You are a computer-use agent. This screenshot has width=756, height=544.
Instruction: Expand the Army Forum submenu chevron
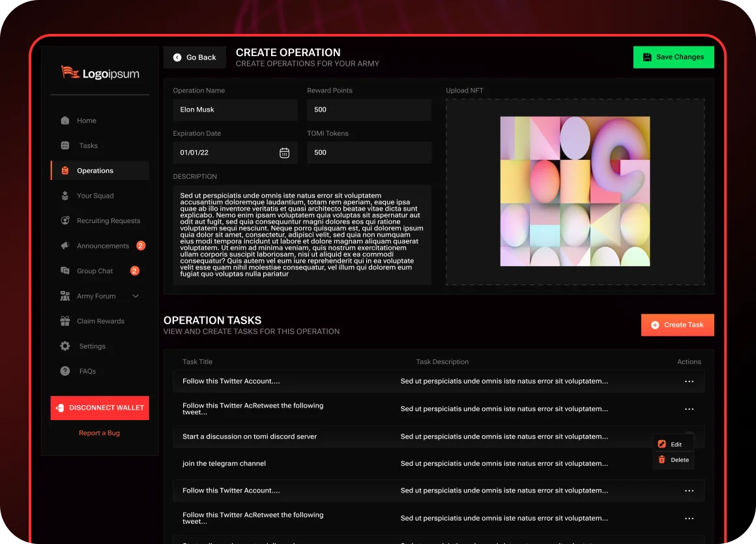coord(136,296)
